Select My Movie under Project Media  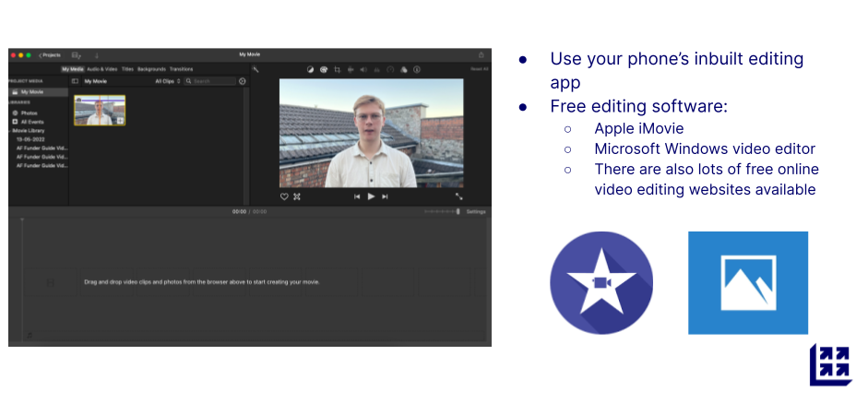coord(38,92)
